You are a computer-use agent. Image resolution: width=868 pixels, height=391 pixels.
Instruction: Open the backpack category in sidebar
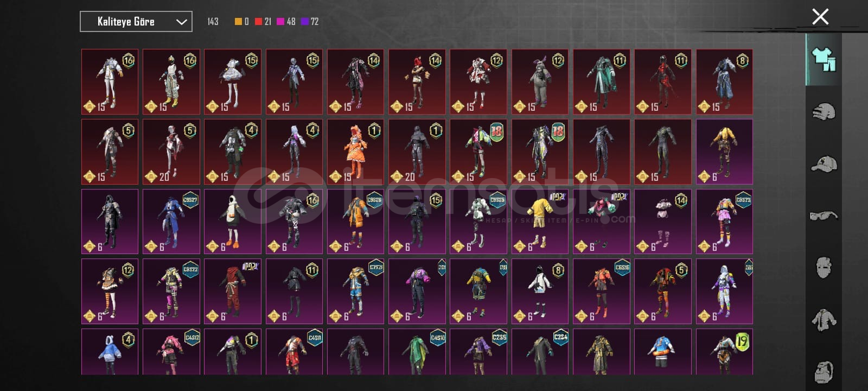pyautogui.click(x=824, y=371)
